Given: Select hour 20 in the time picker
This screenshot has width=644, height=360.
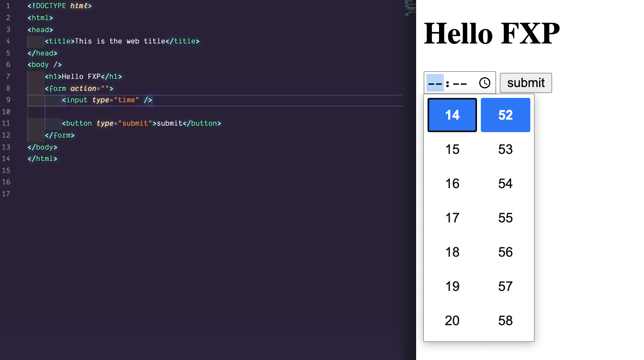Looking at the screenshot, I should (x=452, y=321).
